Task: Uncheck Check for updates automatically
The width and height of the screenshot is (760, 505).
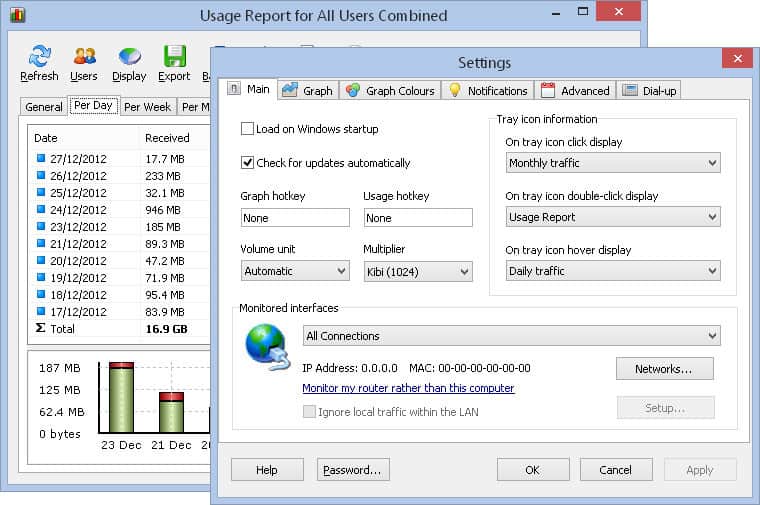Action: (247, 162)
